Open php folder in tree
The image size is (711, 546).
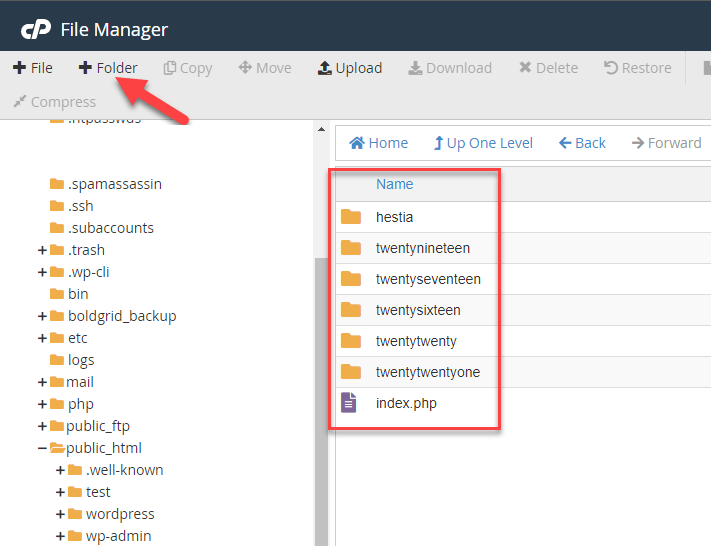[72, 405]
